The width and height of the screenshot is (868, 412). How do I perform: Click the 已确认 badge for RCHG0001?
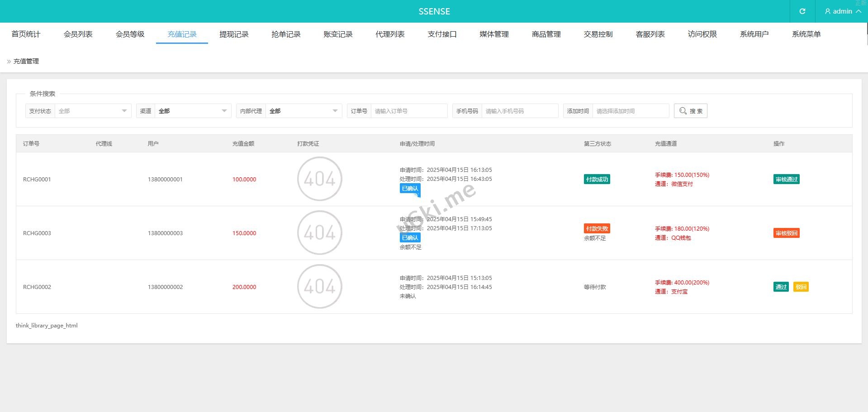tap(410, 189)
